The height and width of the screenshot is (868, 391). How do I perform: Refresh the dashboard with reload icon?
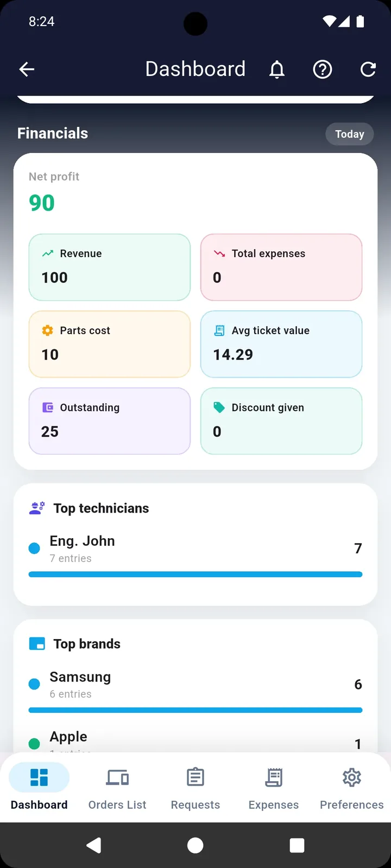point(368,69)
